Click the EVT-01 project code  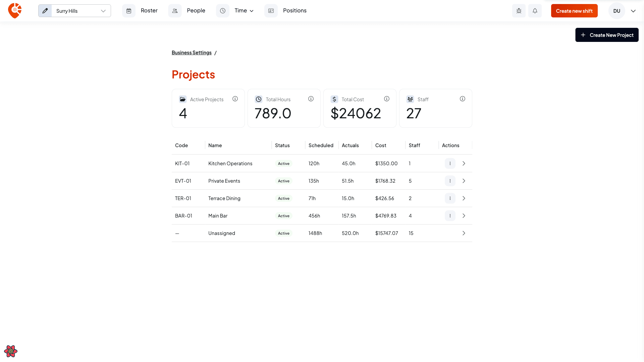click(183, 181)
